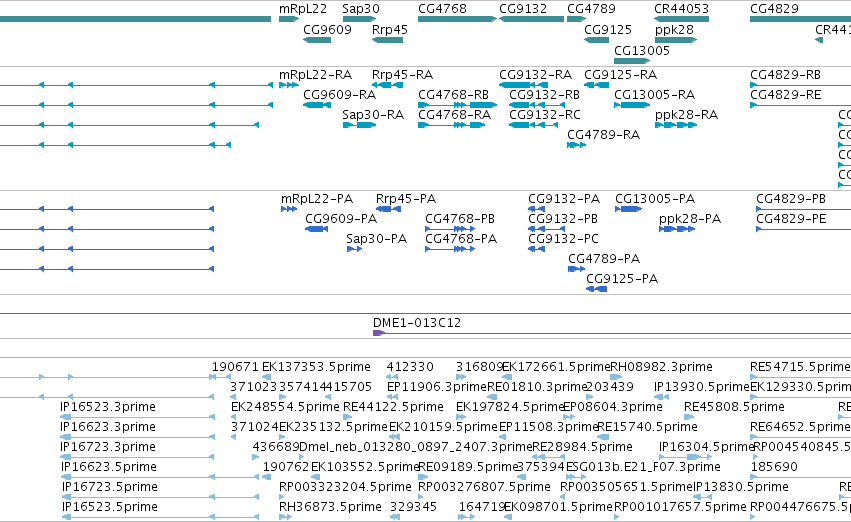Select transcript ppk28-RA

686,115
